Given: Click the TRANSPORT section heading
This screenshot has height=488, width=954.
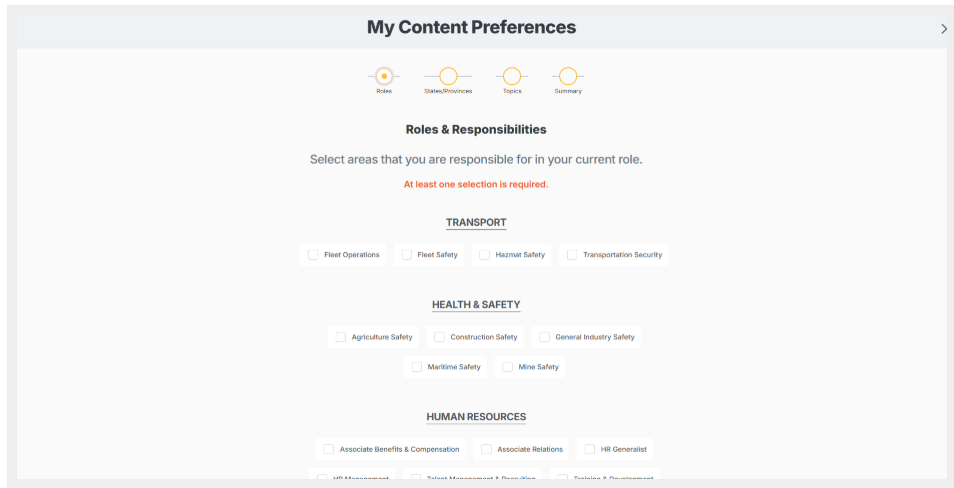Looking at the screenshot, I should (476, 223).
